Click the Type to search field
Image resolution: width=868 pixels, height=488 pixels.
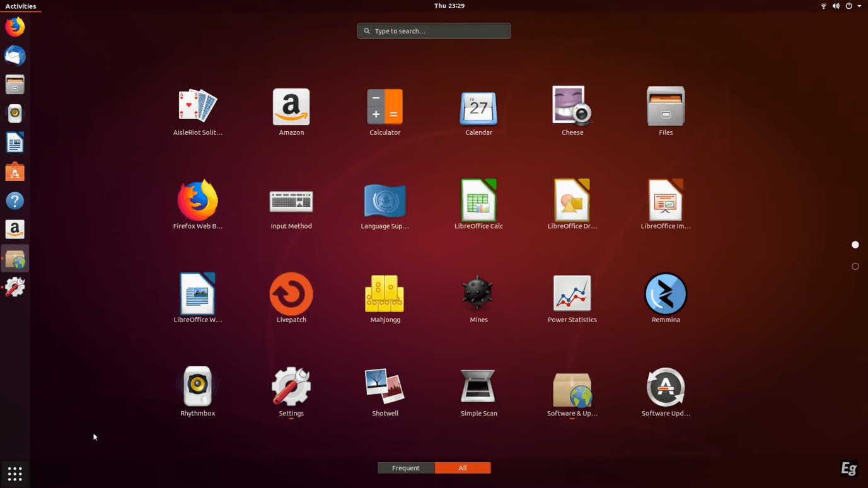coord(434,31)
